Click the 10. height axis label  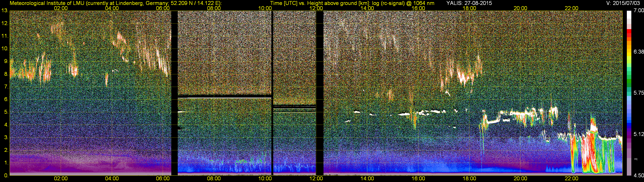(x=5, y=49)
